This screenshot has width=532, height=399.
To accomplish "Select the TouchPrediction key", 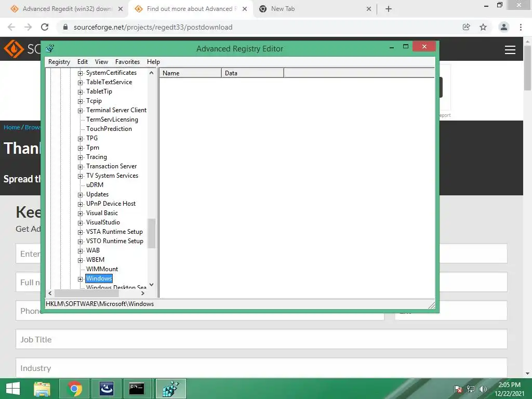I will point(109,129).
